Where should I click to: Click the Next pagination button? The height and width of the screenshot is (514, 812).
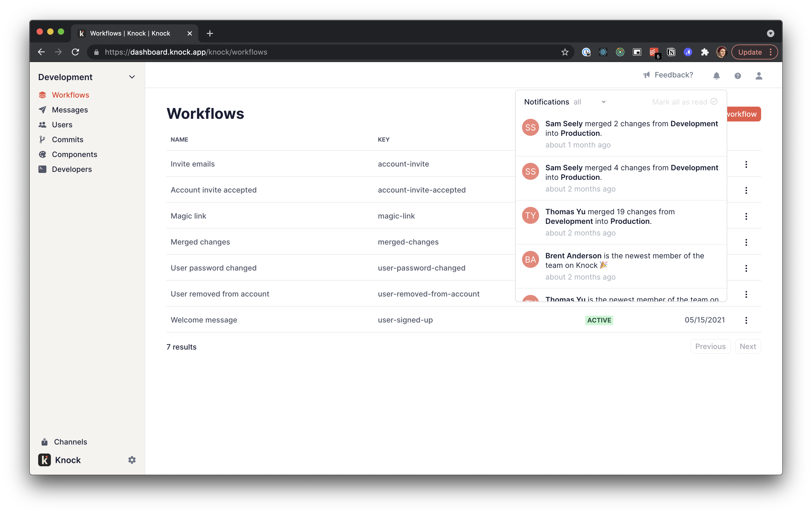[x=748, y=346]
